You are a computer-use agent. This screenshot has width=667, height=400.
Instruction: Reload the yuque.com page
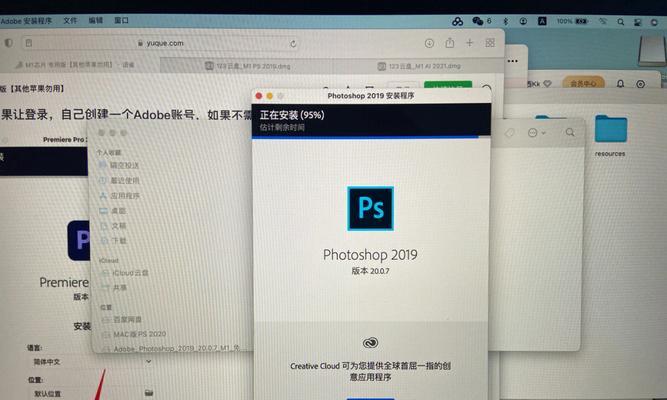pos(293,43)
